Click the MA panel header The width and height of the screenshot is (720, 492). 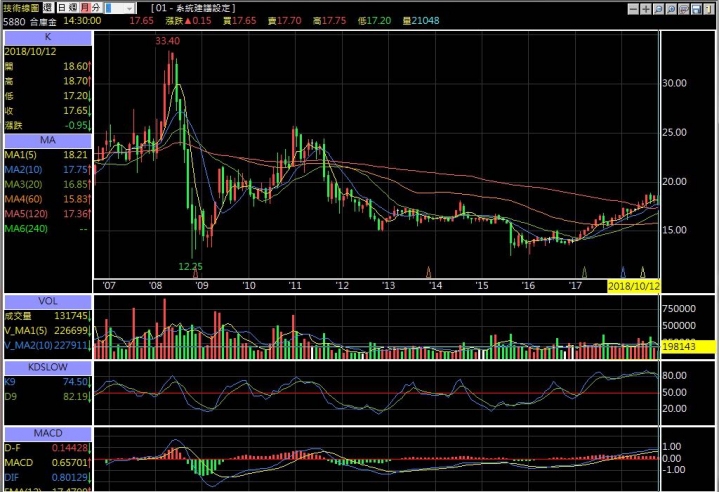click(48, 140)
